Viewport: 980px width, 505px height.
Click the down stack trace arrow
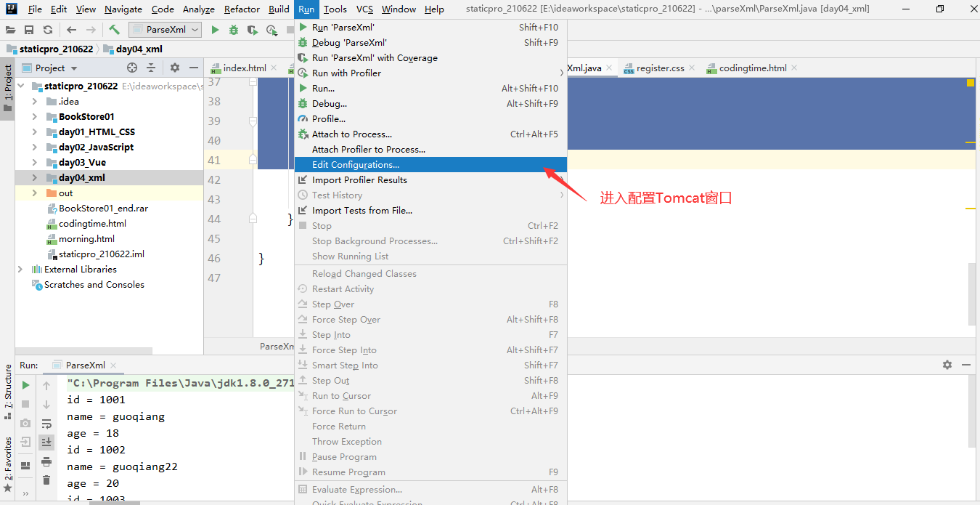(46, 405)
